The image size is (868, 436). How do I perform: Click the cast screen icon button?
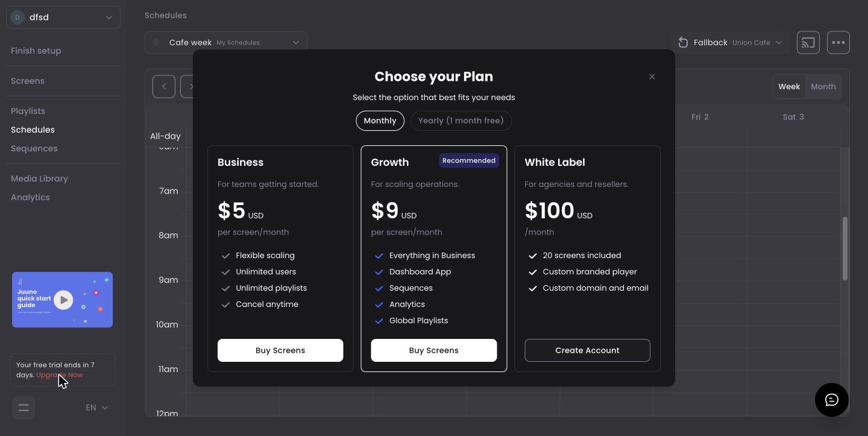tap(808, 43)
